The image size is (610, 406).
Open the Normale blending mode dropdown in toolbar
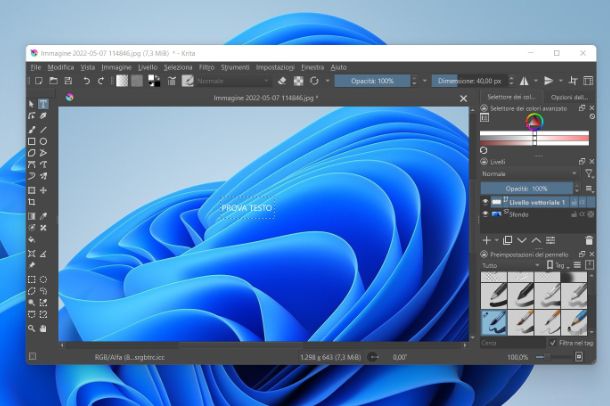click(233, 81)
